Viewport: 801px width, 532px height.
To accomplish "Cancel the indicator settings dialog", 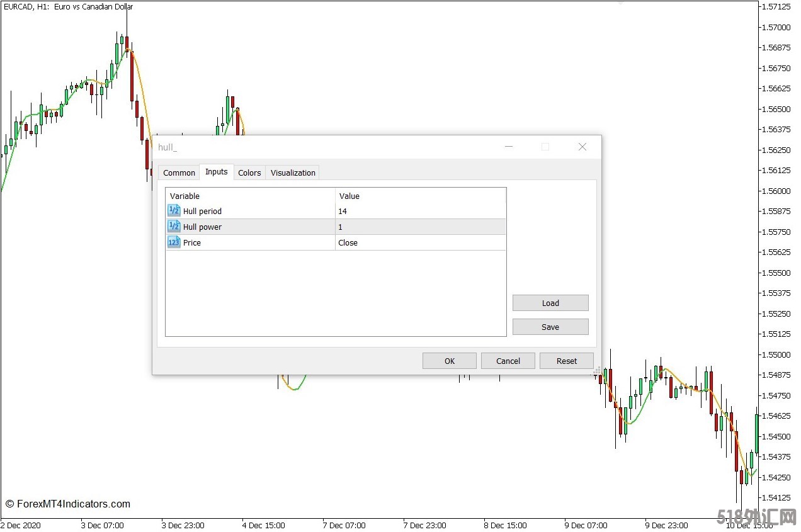I will [x=508, y=361].
